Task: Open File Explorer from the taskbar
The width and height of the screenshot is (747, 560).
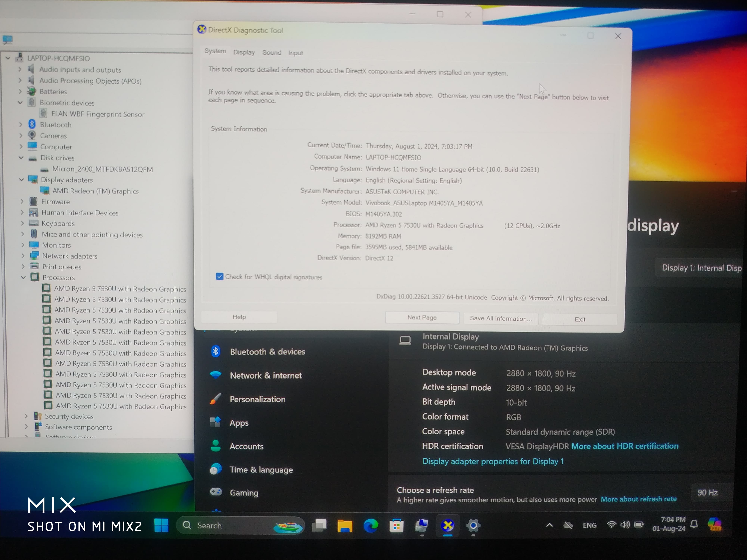Action: click(345, 526)
